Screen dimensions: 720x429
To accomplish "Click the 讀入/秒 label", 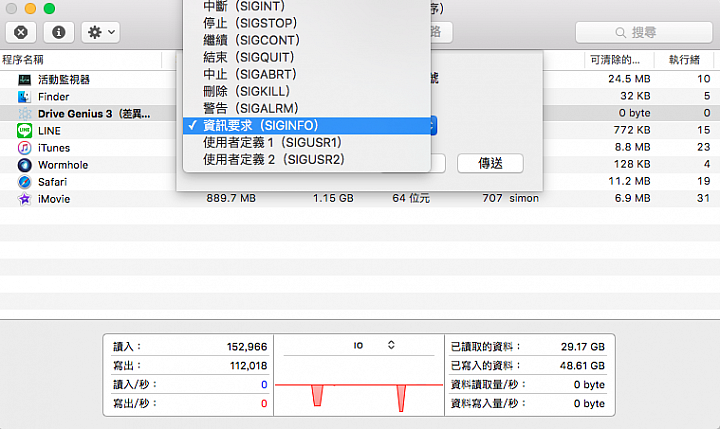I will [x=135, y=384].
